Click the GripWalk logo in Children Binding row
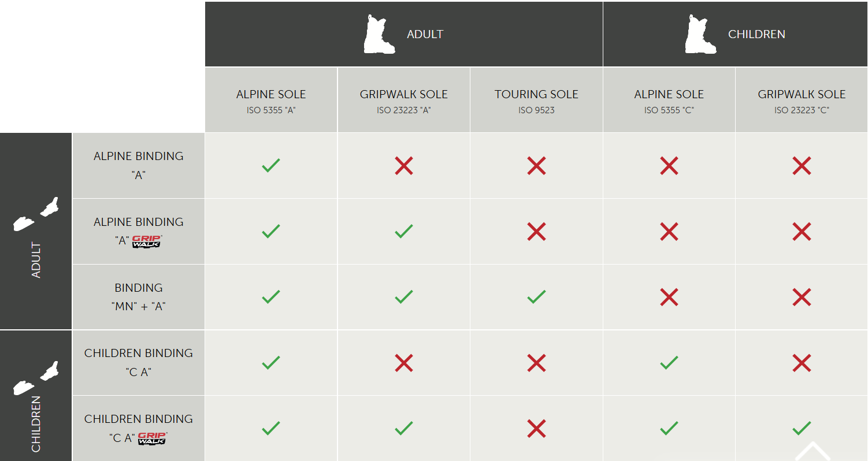The height and width of the screenshot is (461, 868). pos(152,438)
